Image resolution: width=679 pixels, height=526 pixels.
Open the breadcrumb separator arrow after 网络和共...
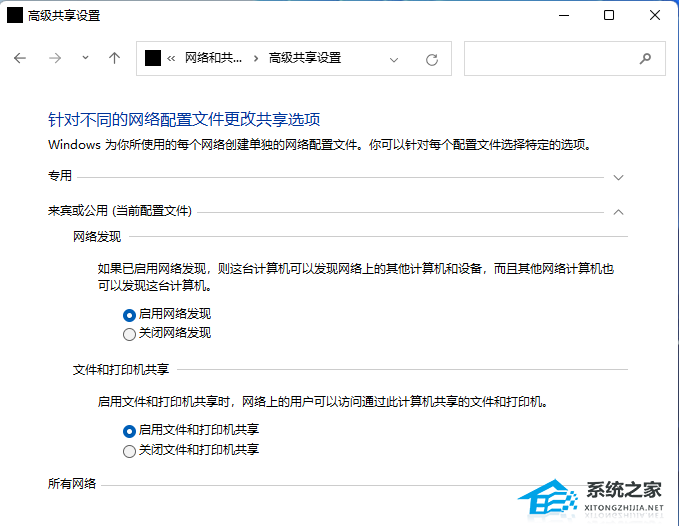tap(256, 58)
